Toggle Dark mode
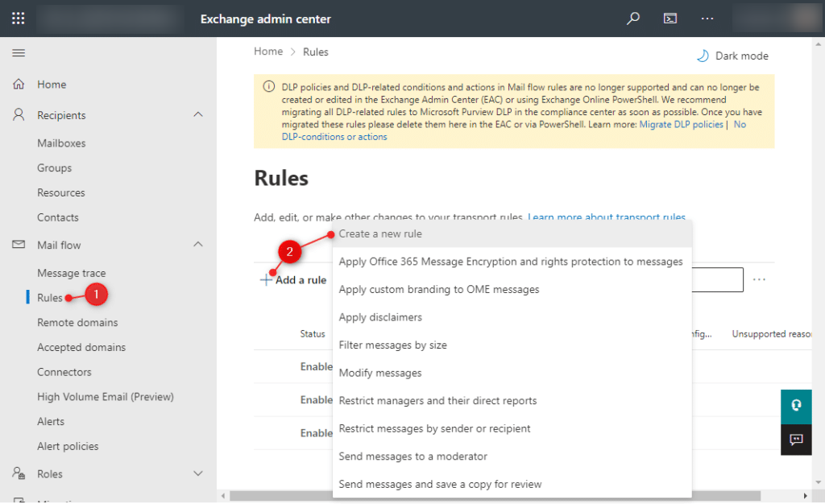 732,56
